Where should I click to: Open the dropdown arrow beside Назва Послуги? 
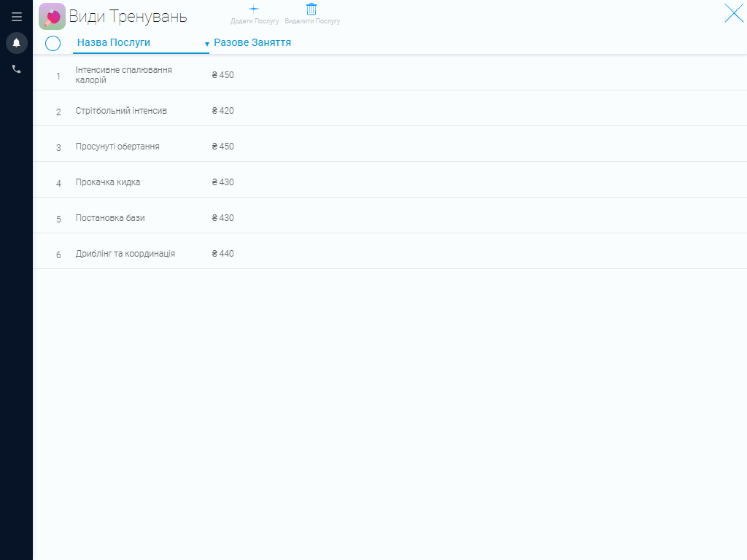point(206,44)
